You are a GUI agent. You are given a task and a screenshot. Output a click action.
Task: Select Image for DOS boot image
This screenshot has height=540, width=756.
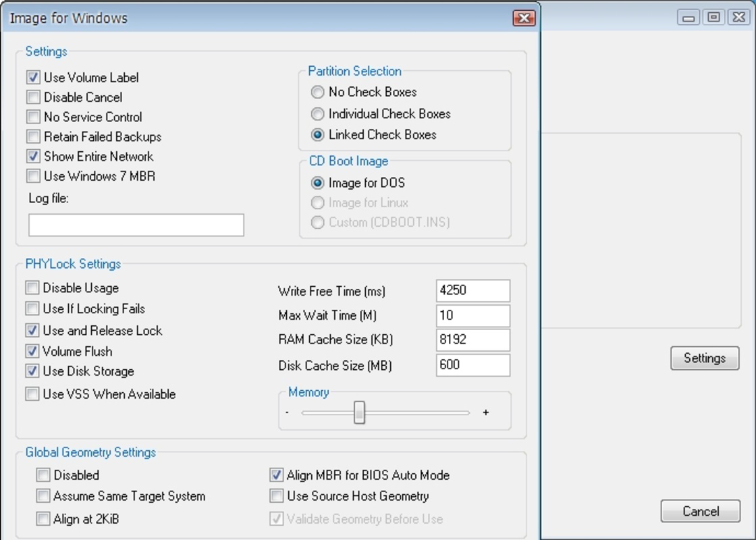coord(317,182)
